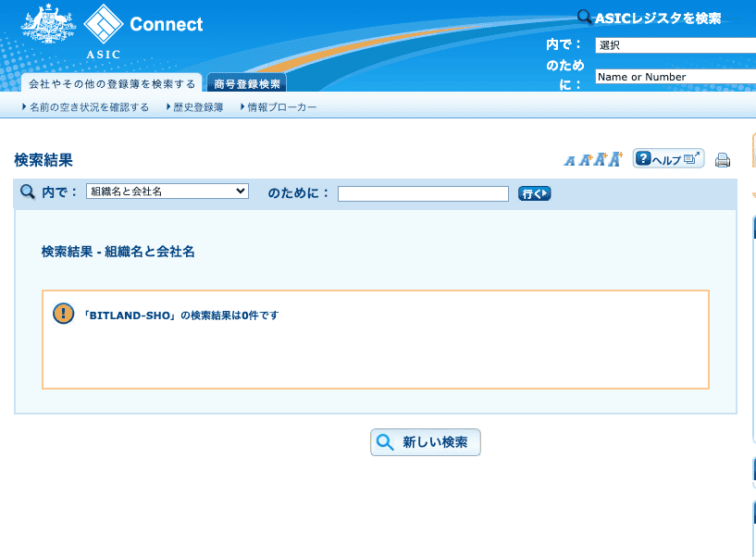Open the 組織名と会社名 dropdown
This screenshot has height=557, width=756.
pyautogui.click(x=167, y=192)
